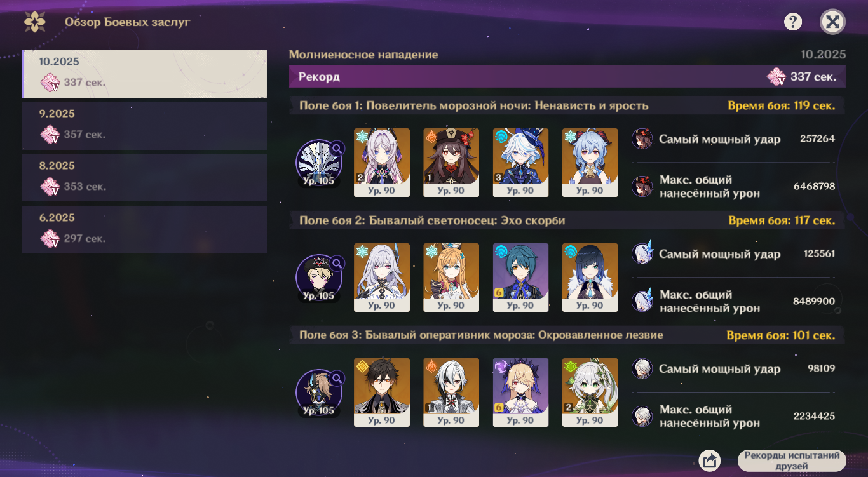868x477 pixels.
Task: Click Nahida card in Field 3 team
Action: click(x=590, y=393)
